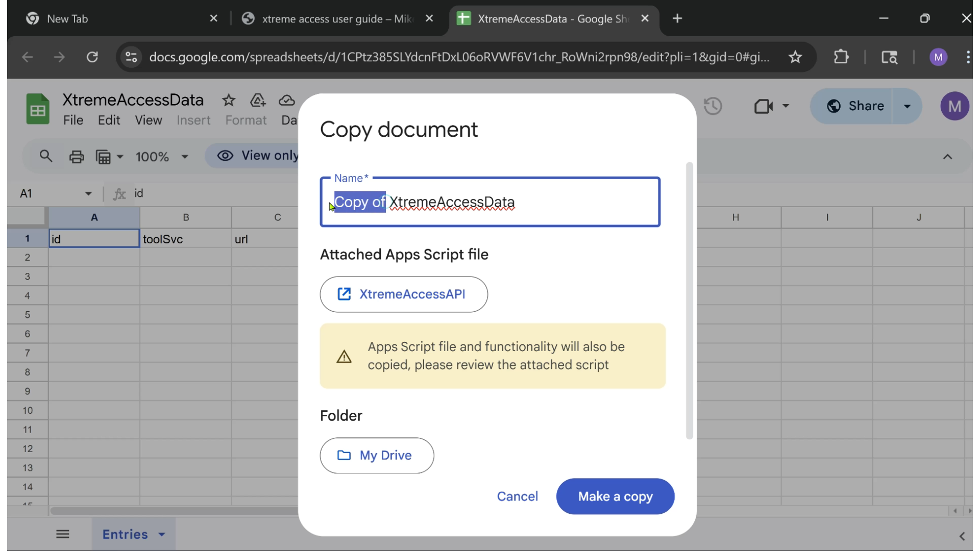This screenshot has height=551, width=980.
Task: Click the video camera meet icon
Action: (763, 106)
